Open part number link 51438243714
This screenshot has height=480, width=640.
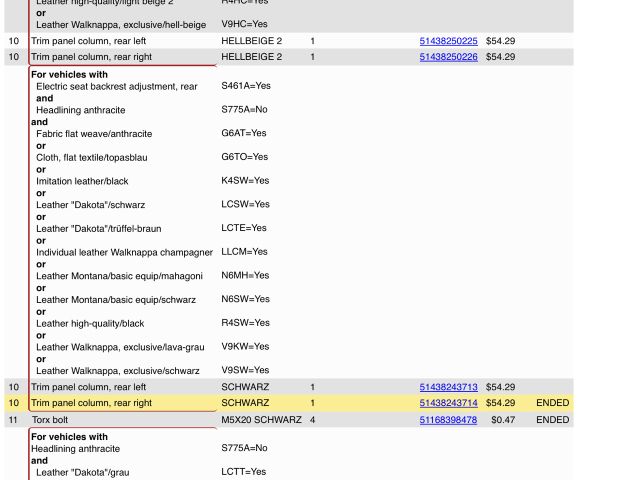pyautogui.click(x=448, y=403)
